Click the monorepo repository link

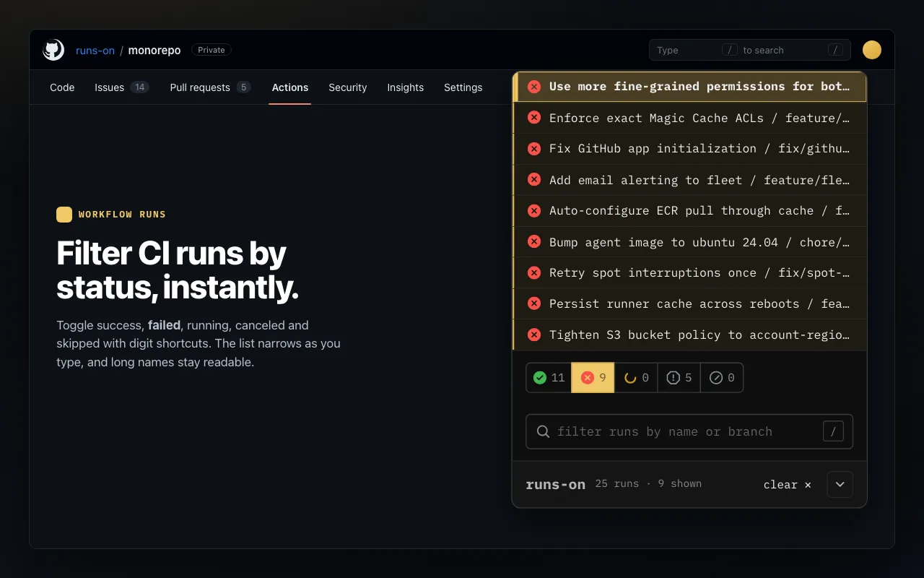[x=154, y=51]
